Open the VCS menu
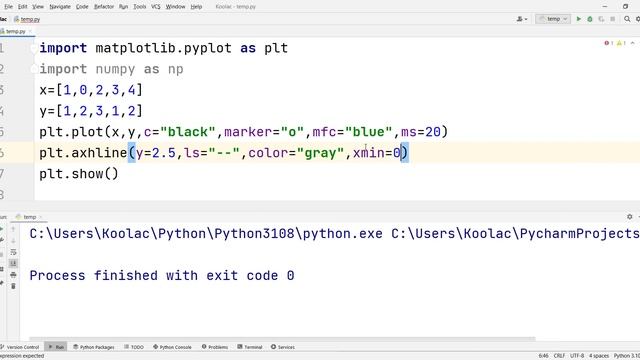This screenshot has height=360, width=640. (156, 7)
